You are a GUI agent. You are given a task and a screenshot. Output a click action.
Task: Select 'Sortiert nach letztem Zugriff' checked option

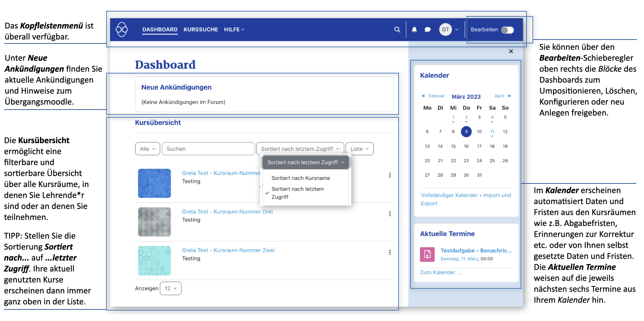pos(297,193)
